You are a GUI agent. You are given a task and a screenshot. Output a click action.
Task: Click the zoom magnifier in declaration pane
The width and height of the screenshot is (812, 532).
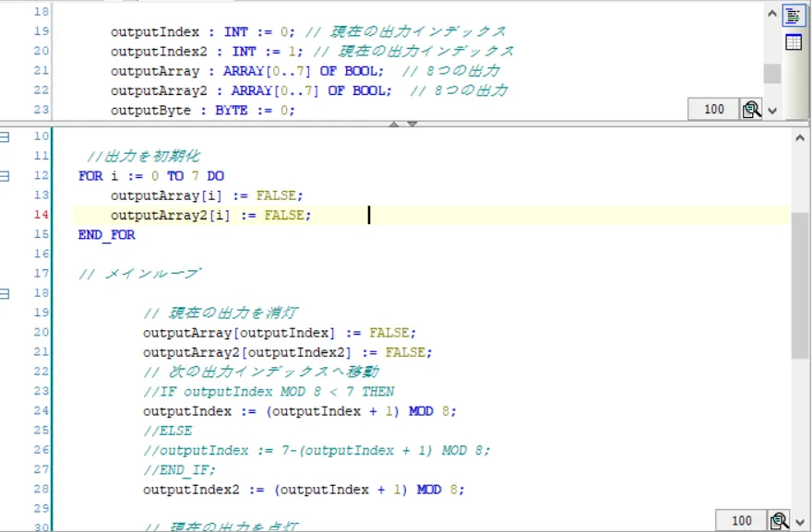tap(752, 110)
